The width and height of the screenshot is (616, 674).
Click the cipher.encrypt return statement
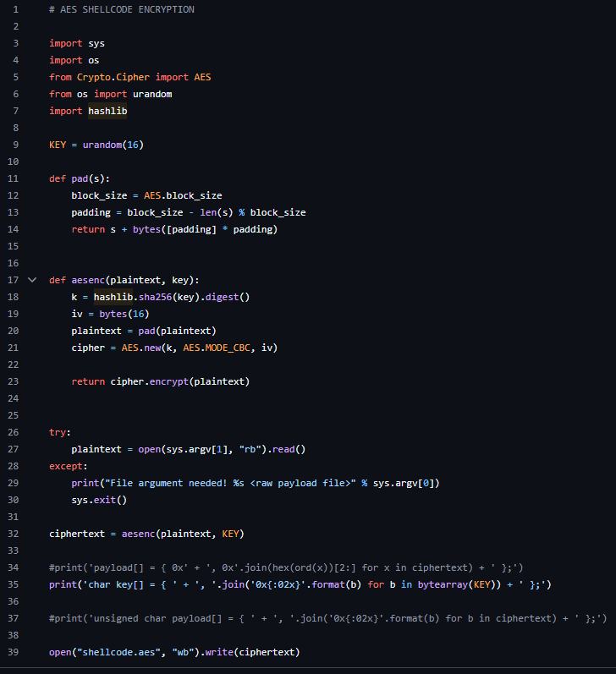coord(161,381)
